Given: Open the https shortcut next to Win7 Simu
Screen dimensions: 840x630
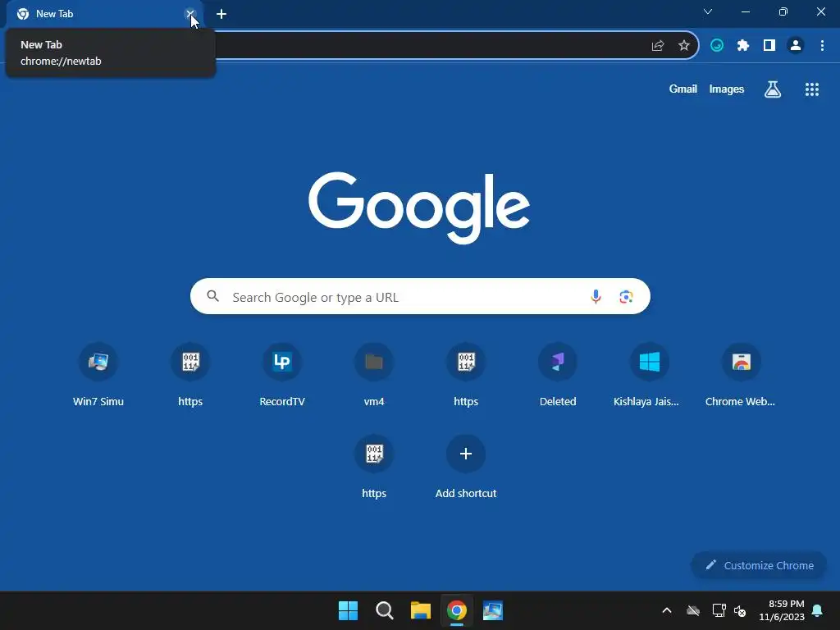Looking at the screenshot, I should 190,362.
